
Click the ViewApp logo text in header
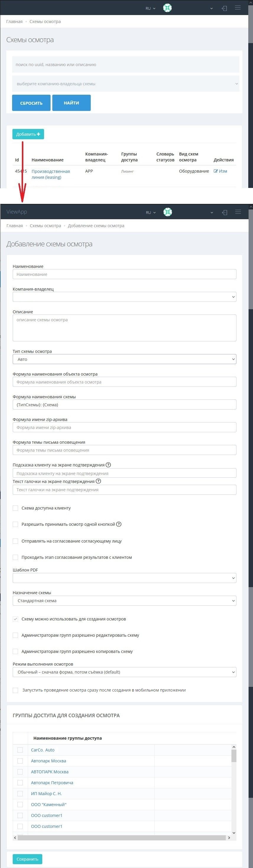point(17,212)
